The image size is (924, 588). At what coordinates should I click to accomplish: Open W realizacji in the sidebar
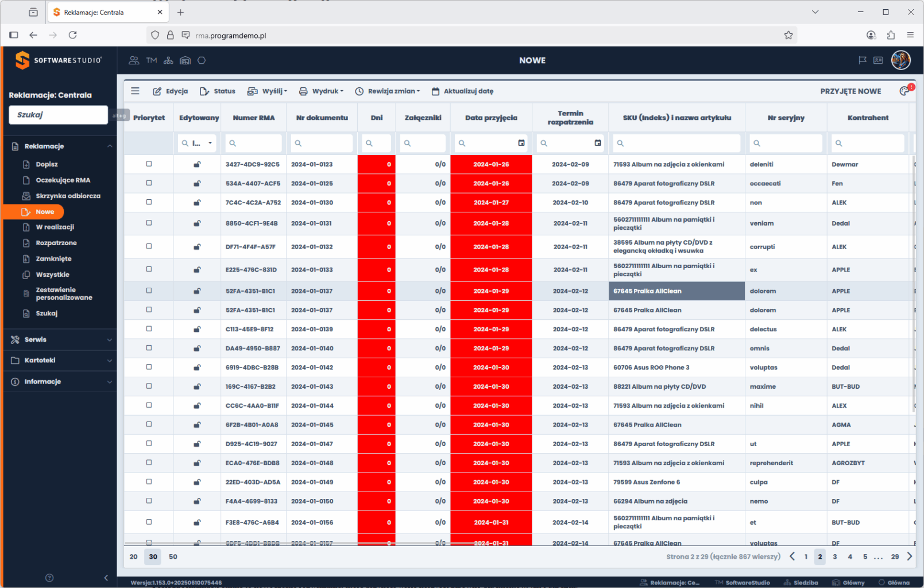55,227
